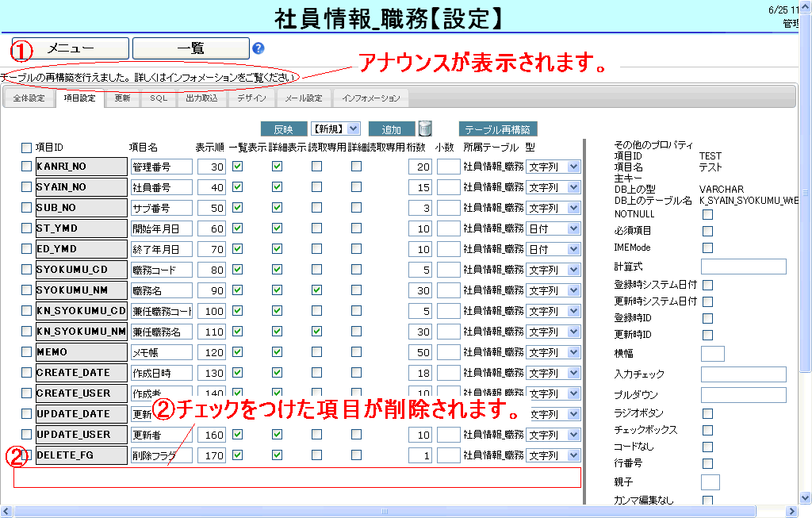Open the メニュー button
Image resolution: width=812 pixels, height=518 pixels.
(71, 48)
